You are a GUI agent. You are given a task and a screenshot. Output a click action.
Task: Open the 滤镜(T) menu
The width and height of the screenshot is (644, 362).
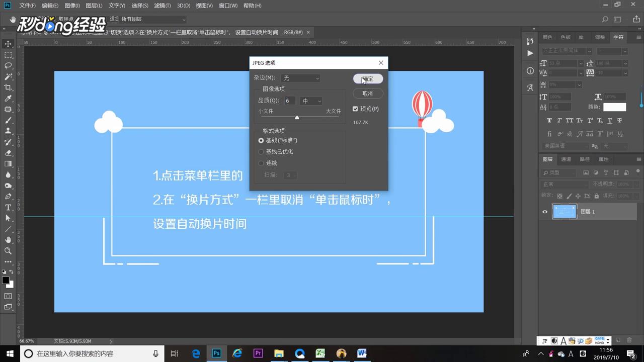(x=163, y=6)
